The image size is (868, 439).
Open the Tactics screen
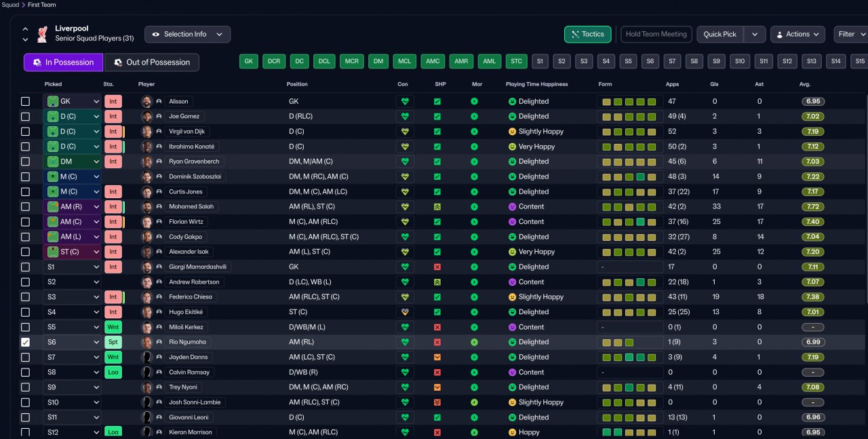[587, 35]
